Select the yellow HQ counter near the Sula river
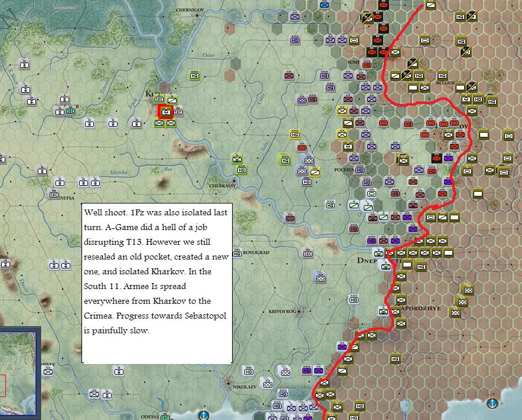 click(x=295, y=134)
